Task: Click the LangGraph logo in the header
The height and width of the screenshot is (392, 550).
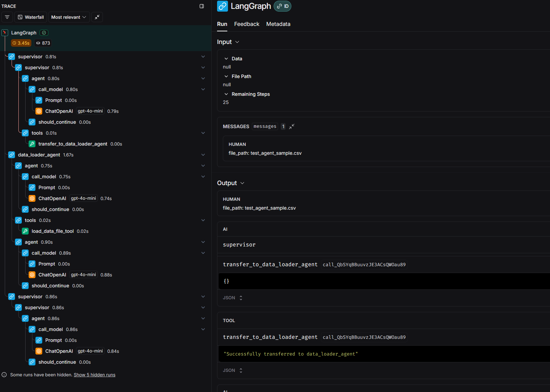Action: click(223, 6)
